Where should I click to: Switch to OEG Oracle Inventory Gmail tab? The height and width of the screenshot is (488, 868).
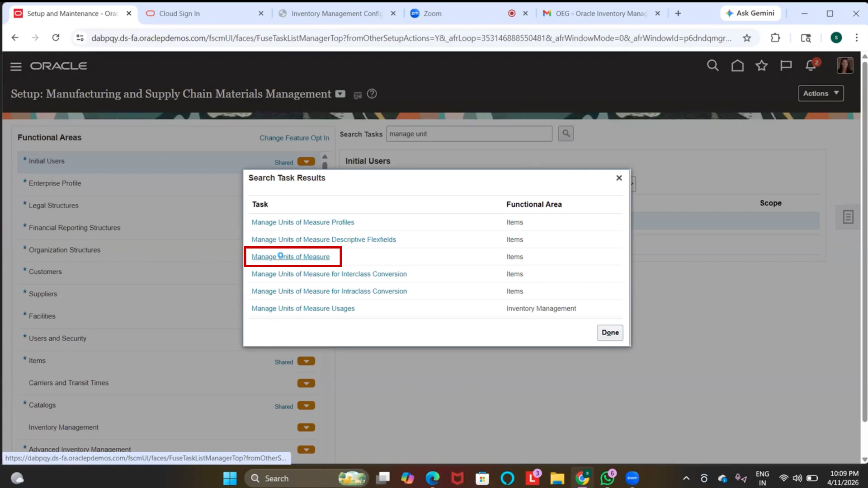click(x=601, y=14)
